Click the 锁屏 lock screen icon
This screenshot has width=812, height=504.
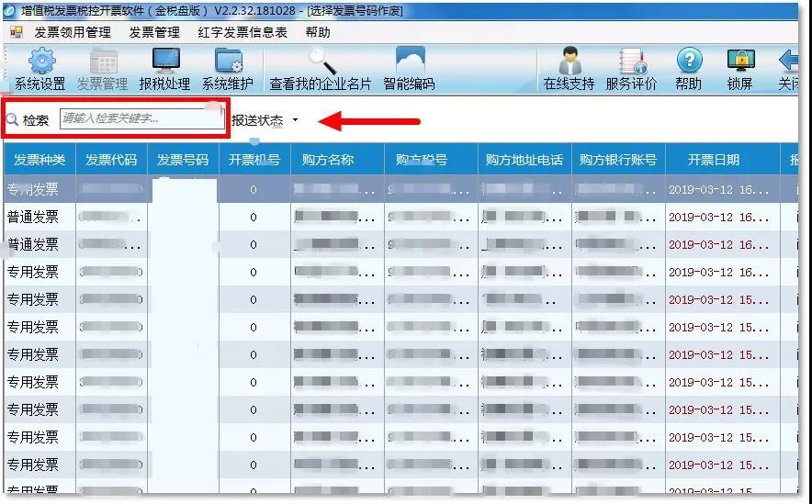739,62
